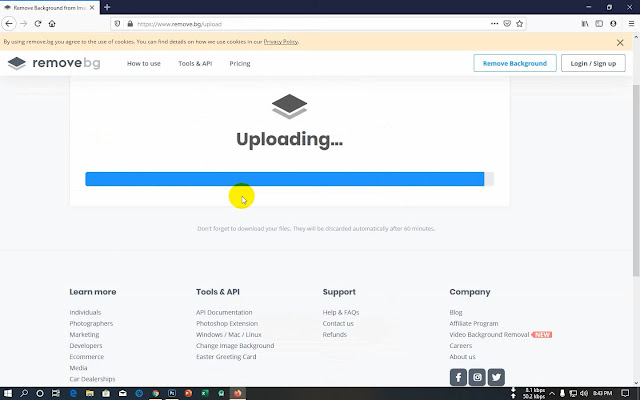Click the Remove Background button in the header
This screenshot has width=640, height=400.
click(515, 63)
